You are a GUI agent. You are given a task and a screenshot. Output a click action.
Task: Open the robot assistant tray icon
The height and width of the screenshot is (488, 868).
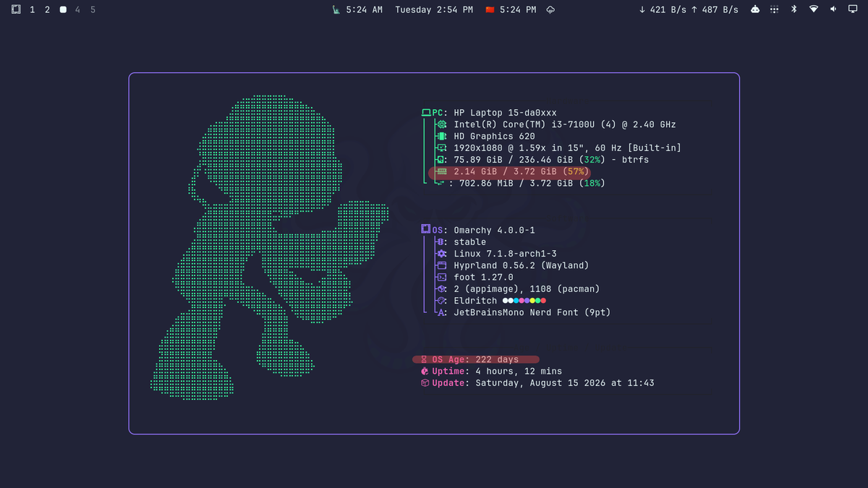coord(755,9)
